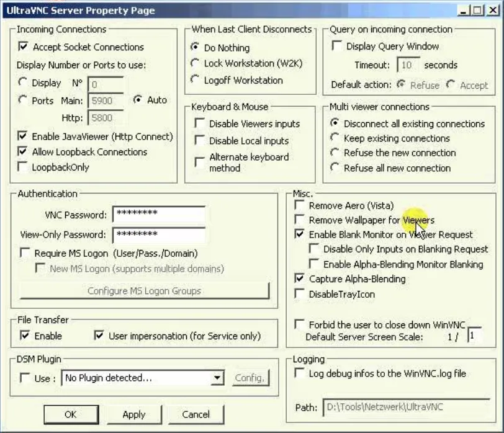Select Do Nothing on client disconnect
Image resolution: width=504 pixels, height=433 pixels.
195,47
